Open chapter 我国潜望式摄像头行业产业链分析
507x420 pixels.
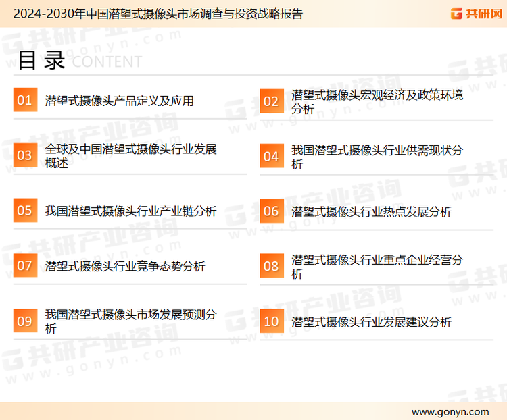click(131, 211)
